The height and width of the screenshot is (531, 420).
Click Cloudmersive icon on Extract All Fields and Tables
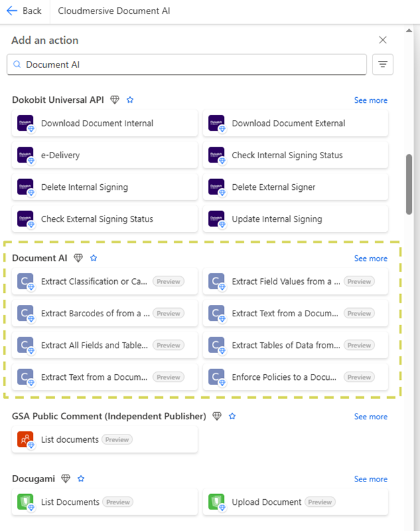click(x=25, y=345)
